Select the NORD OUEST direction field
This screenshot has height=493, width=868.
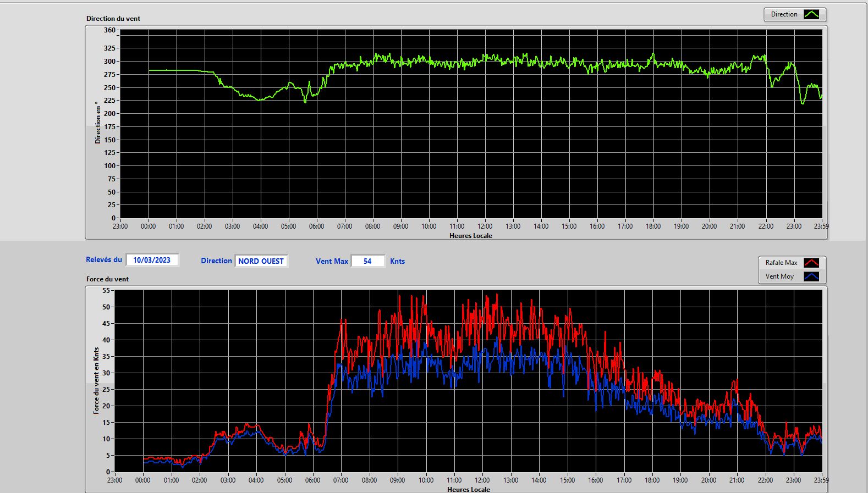coord(261,261)
